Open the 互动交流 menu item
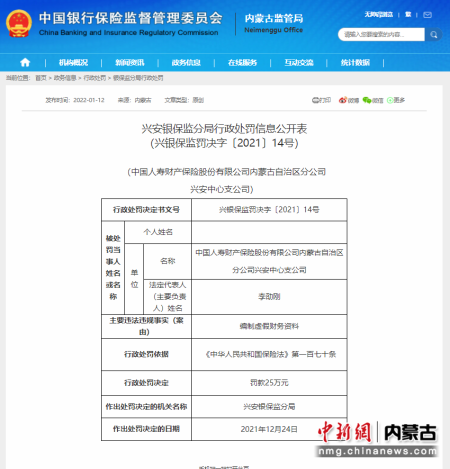Viewport: 450px width, 469px height. tap(299, 62)
